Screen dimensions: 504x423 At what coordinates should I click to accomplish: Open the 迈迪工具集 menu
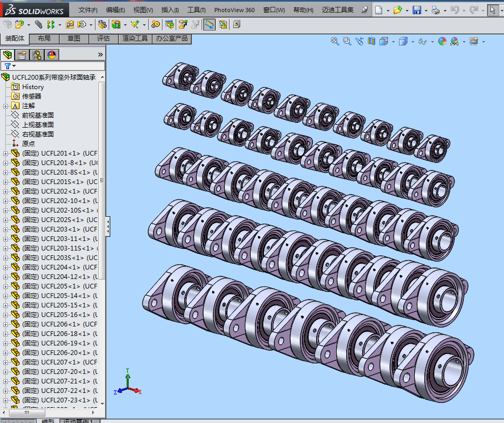(x=338, y=10)
